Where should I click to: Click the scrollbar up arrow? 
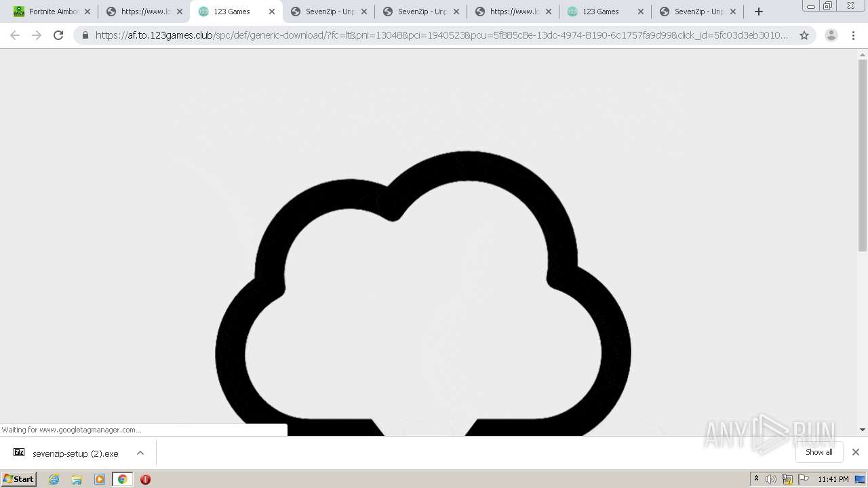coord(863,54)
